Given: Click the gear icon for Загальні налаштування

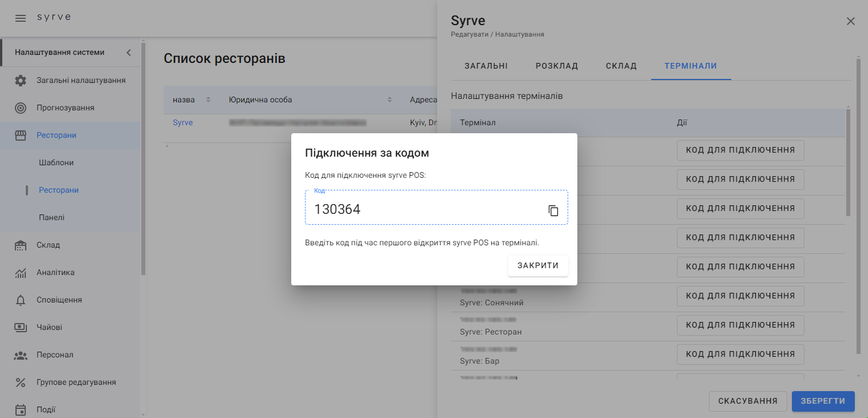Looking at the screenshot, I should pos(21,81).
